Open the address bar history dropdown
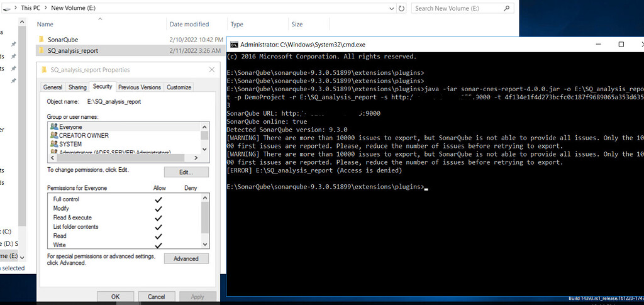 392,8
